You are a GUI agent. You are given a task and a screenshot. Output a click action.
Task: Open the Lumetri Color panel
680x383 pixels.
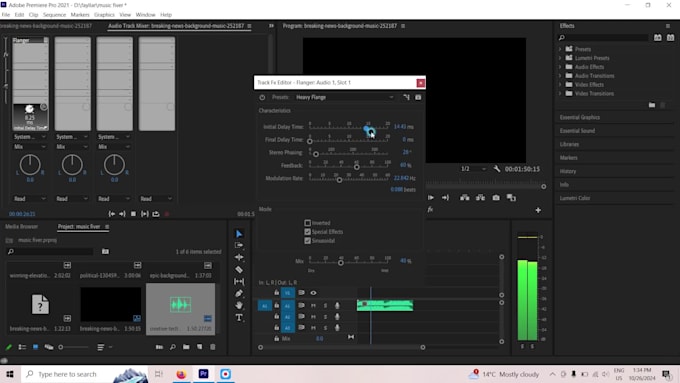[x=575, y=198]
